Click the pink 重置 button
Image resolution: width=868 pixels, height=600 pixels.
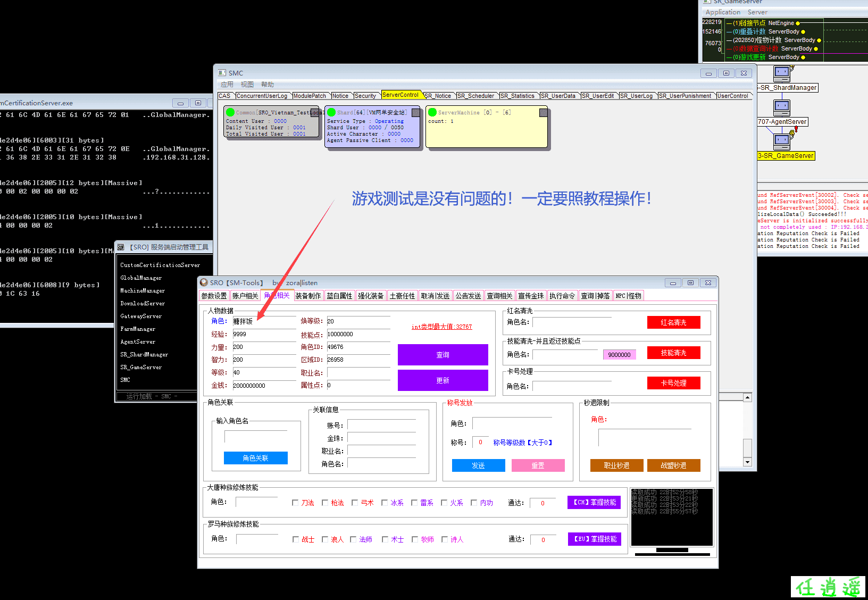(538, 465)
